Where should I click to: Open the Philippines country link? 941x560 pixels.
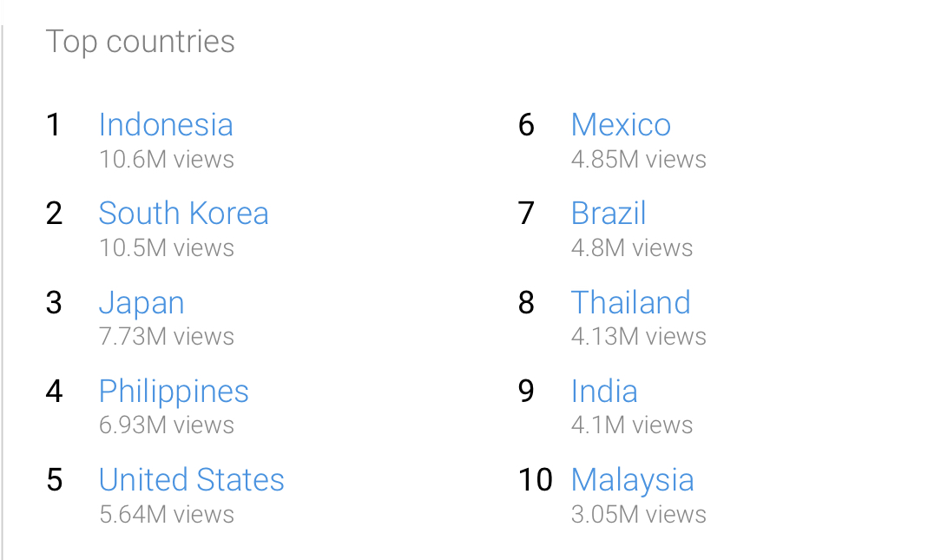(x=174, y=392)
